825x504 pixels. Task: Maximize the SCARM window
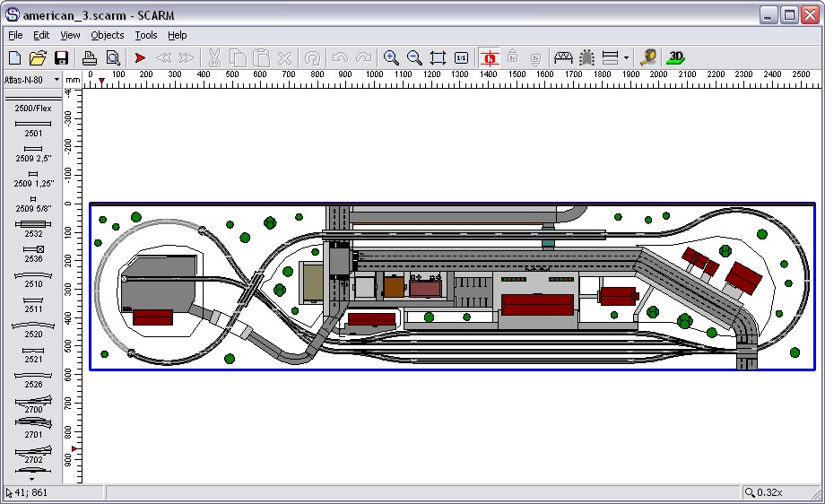tap(789, 14)
